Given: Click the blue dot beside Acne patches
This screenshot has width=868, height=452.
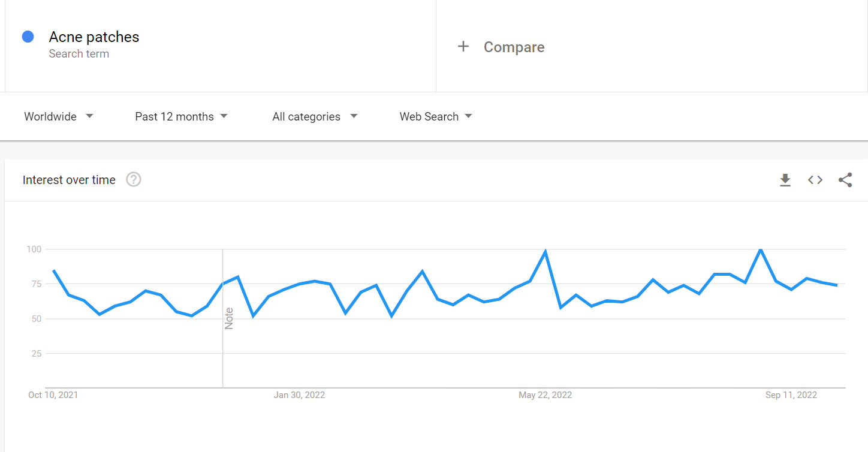Looking at the screenshot, I should pos(28,37).
